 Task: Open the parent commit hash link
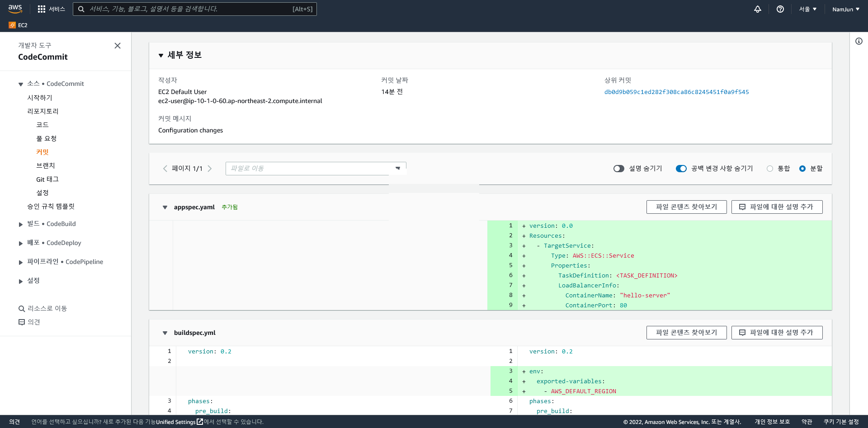[x=676, y=92]
